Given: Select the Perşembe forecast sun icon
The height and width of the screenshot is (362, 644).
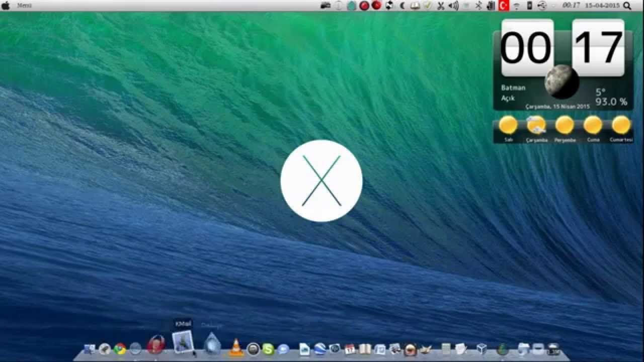Looking at the screenshot, I should tap(565, 125).
